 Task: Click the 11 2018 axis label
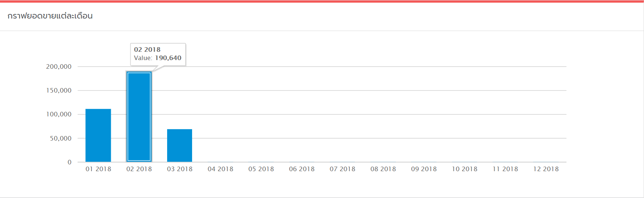point(505,169)
